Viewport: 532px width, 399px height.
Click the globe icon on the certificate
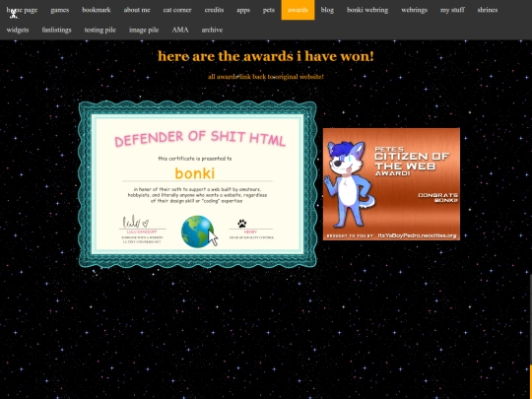click(x=197, y=232)
